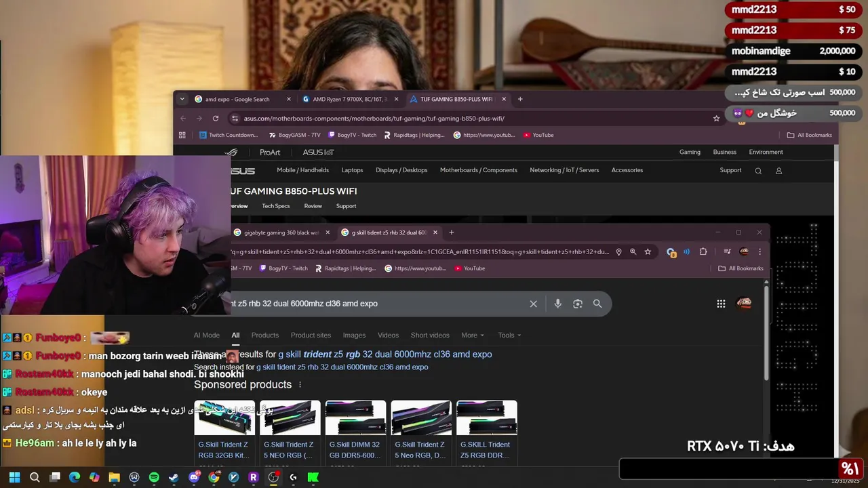Click the magnifier search button in Google box
868x488 pixels.
[597, 304]
